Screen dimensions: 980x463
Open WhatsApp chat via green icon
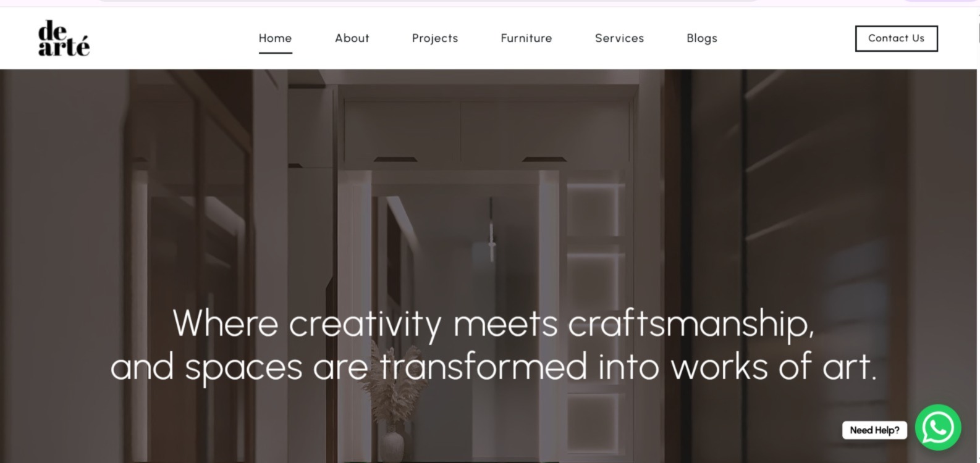[937, 427]
